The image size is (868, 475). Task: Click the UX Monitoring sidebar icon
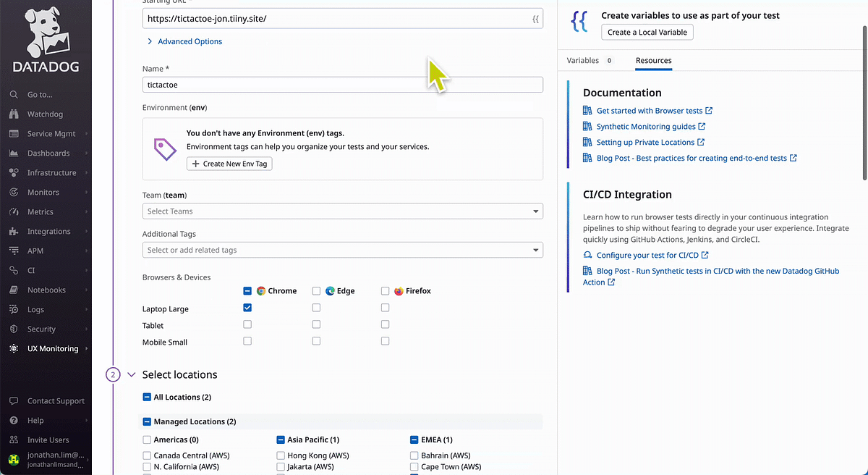point(14,349)
